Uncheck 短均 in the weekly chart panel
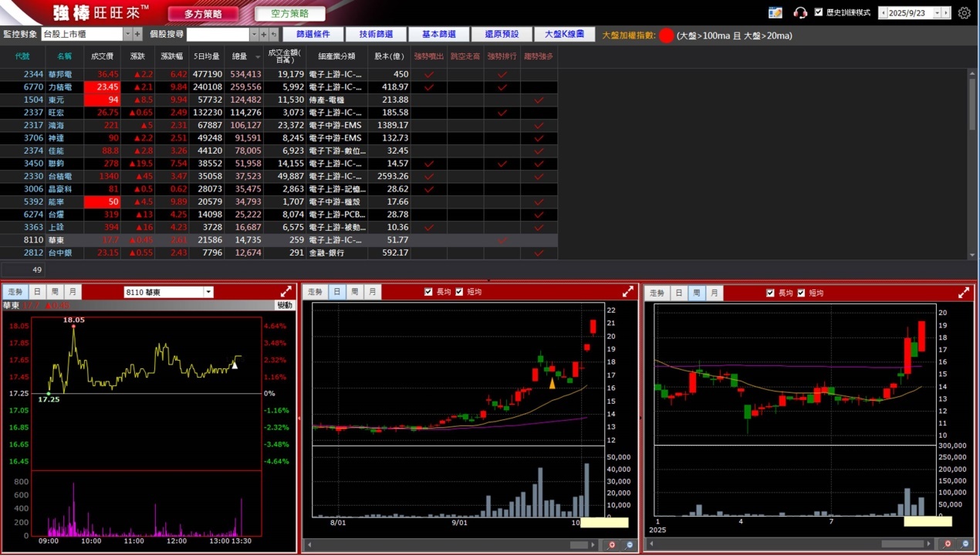This screenshot has width=980, height=556. [x=801, y=293]
